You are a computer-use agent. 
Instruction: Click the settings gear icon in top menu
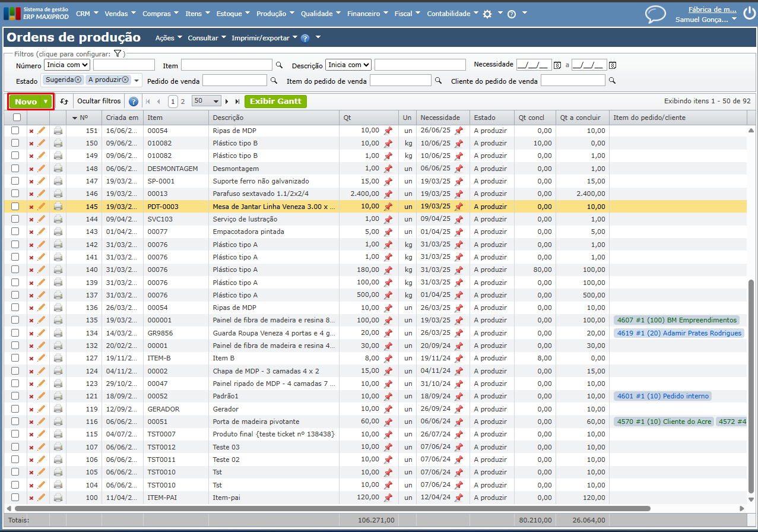pos(487,14)
